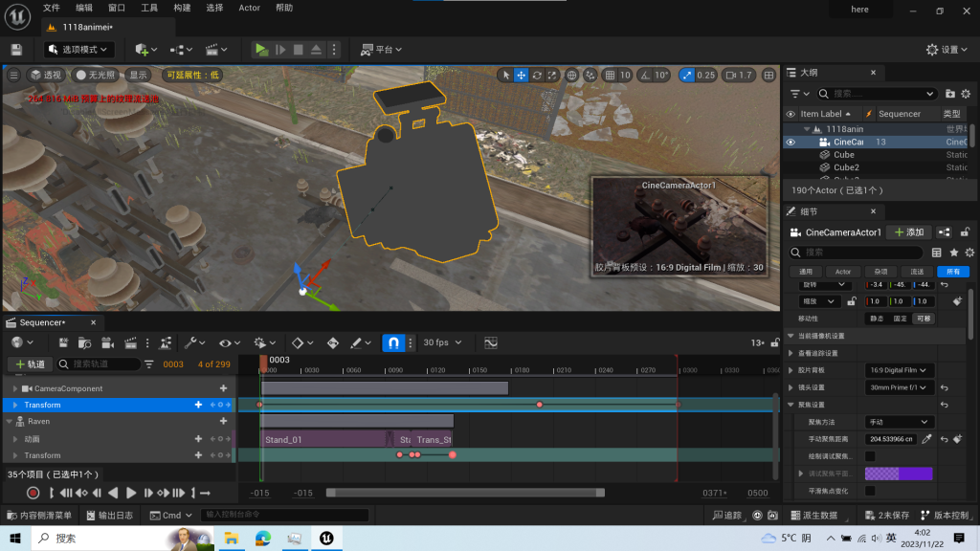Open the Actor menu
This screenshot has width=980, height=551.
point(250,8)
